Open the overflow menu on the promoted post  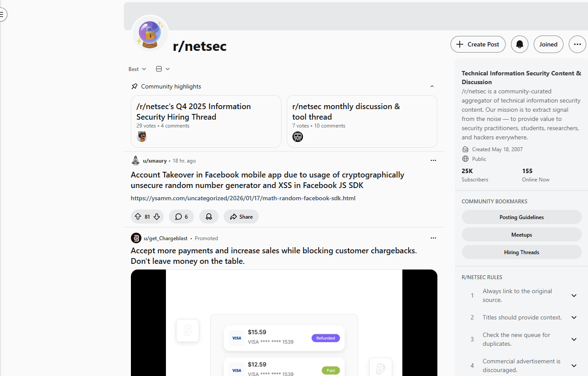click(x=433, y=238)
